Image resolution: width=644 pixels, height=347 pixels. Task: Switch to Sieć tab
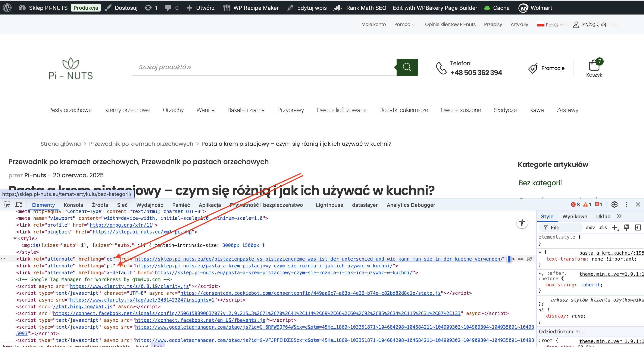122,205
